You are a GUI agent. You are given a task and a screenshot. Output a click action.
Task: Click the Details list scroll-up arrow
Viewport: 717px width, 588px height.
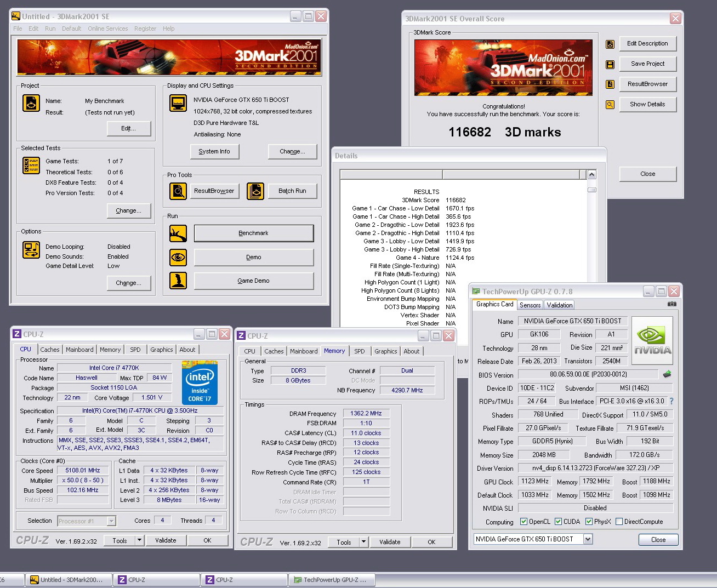(x=591, y=175)
